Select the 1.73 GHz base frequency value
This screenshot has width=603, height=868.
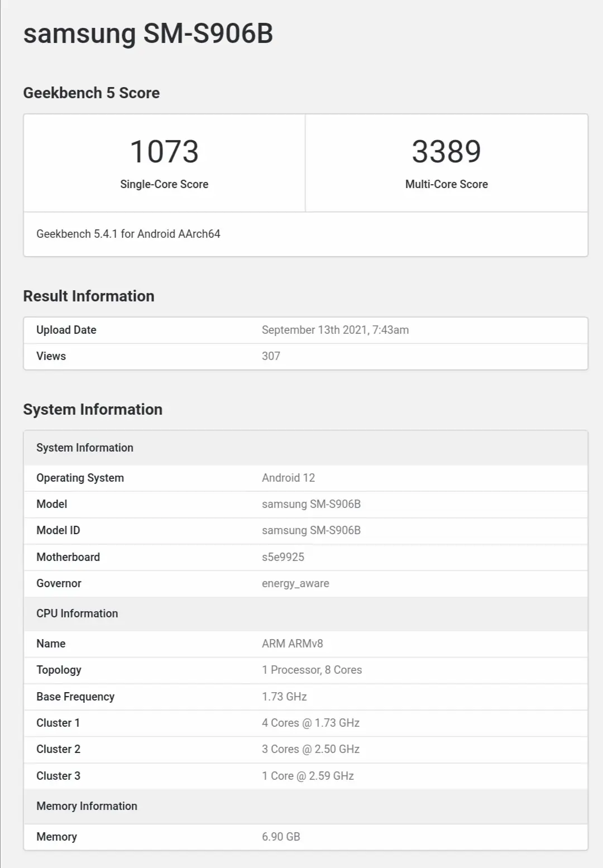pos(285,697)
